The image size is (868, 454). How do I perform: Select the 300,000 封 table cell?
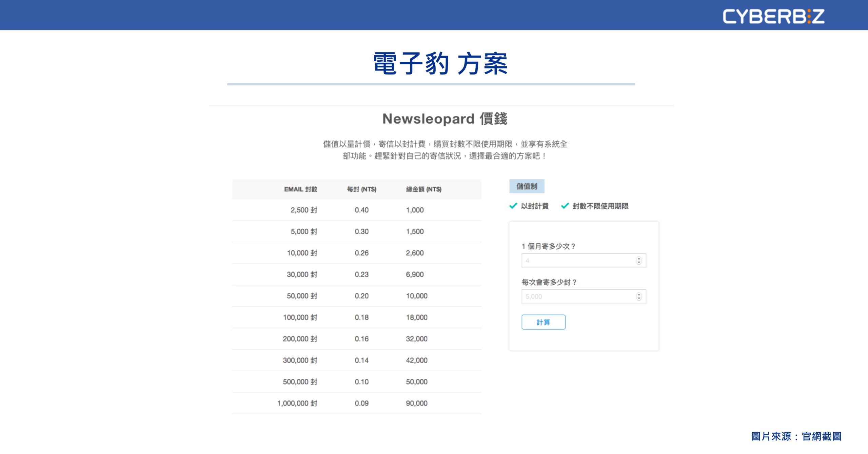pos(300,360)
